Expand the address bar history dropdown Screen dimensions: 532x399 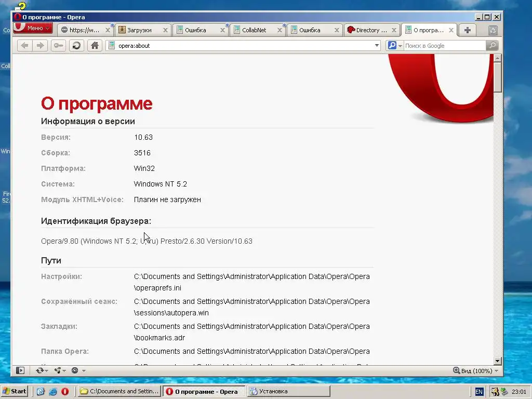click(x=377, y=46)
